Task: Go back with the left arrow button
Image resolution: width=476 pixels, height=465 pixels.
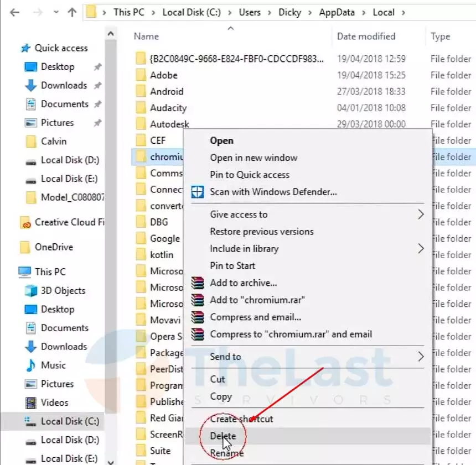Action: tap(14, 12)
